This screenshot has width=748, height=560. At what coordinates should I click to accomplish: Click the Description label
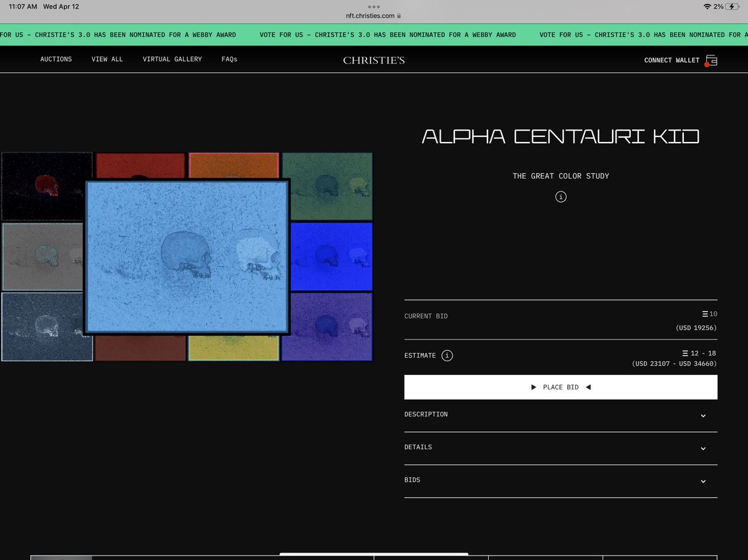click(426, 414)
